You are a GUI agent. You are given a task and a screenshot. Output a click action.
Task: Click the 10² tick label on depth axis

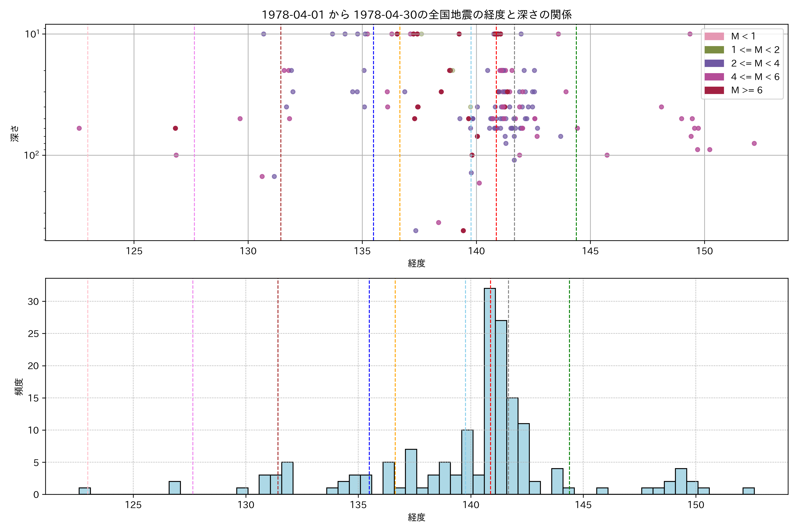(31, 155)
